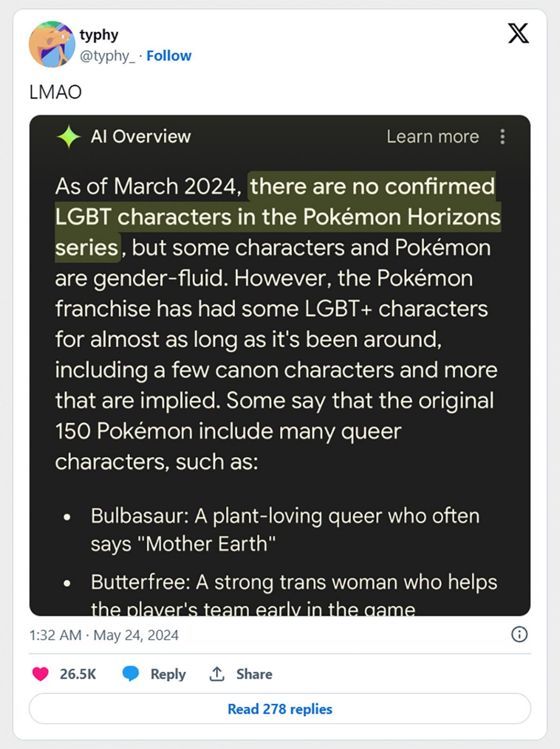Screen dimensions: 560x749
Task: Select the LMAO tweet text
Action: coord(55,91)
